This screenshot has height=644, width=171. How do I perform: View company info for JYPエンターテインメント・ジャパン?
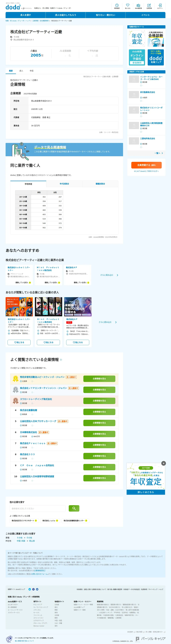coord(99,390)
